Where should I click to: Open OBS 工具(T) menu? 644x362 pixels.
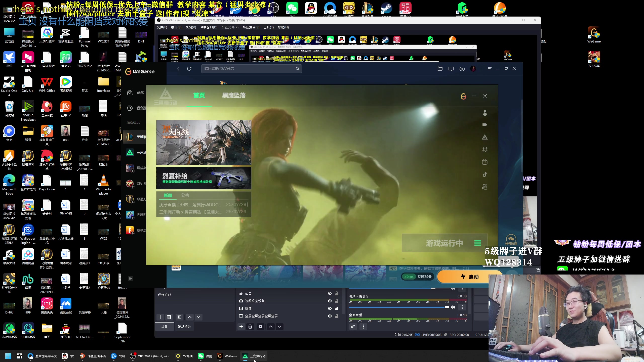coord(268,27)
